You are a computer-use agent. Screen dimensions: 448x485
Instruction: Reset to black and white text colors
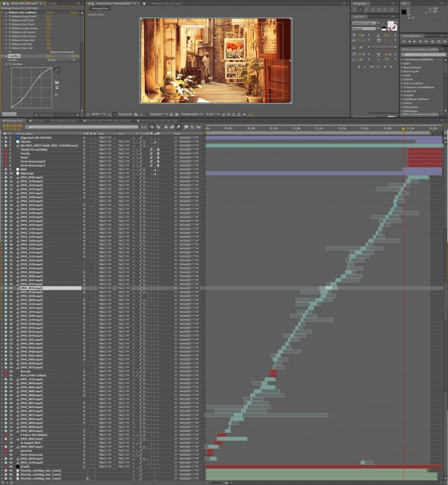click(x=384, y=28)
